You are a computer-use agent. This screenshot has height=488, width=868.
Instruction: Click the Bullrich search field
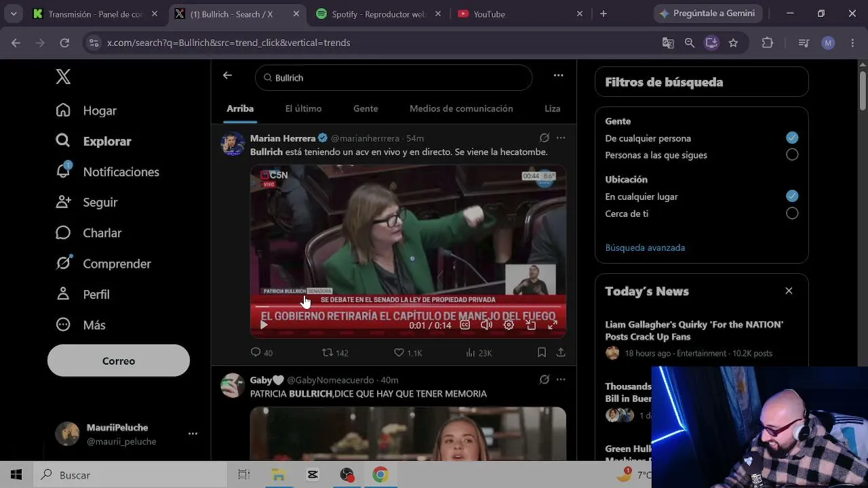pyautogui.click(x=393, y=78)
